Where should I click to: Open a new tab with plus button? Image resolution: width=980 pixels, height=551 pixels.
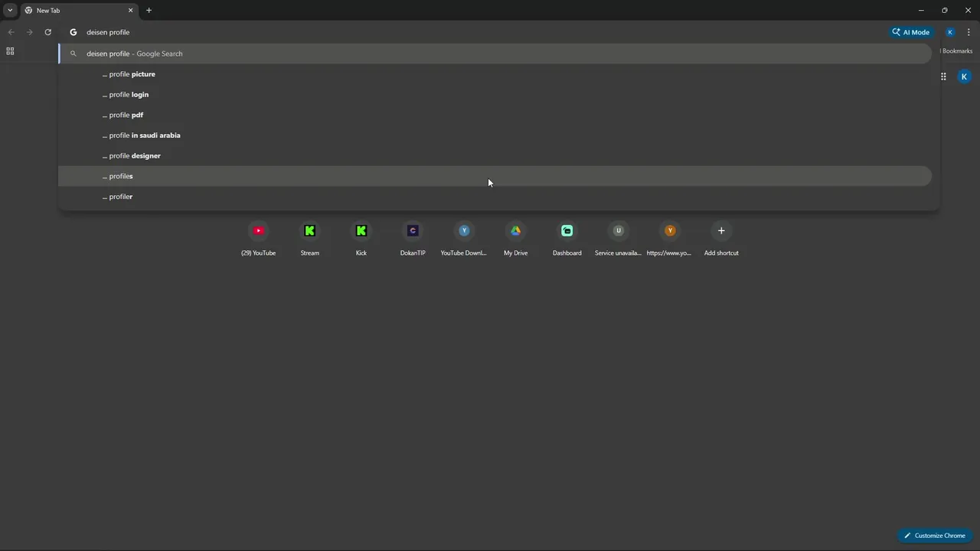click(149, 11)
